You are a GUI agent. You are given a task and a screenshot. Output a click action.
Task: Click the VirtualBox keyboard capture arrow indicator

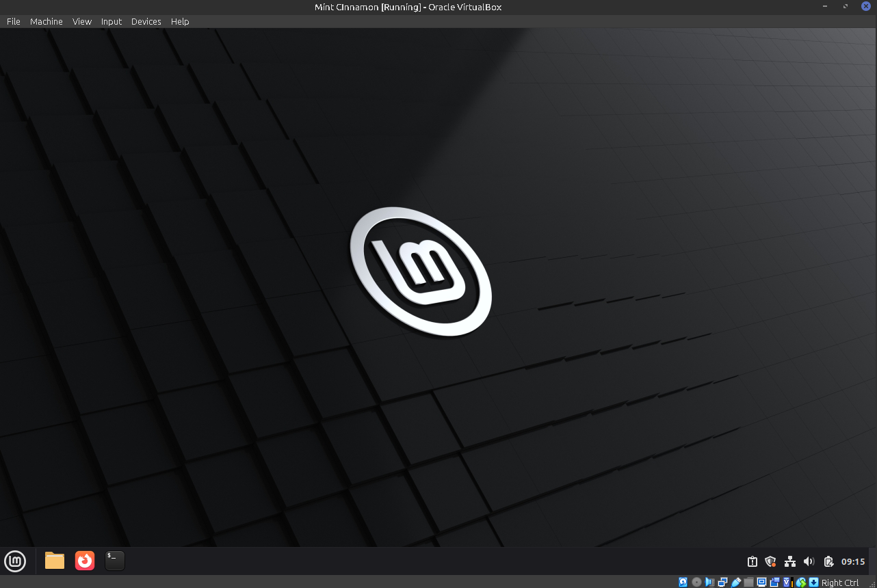tap(813, 582)
